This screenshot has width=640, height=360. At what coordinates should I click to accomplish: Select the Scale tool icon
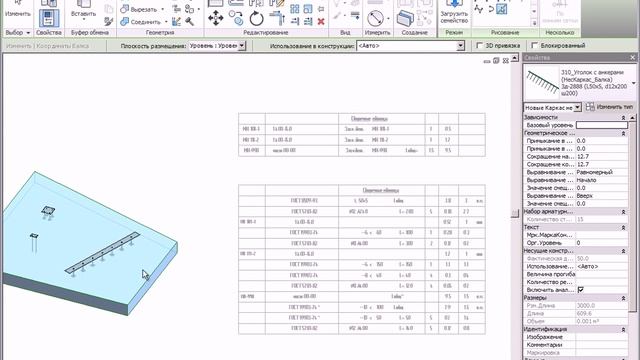point(308,9)
